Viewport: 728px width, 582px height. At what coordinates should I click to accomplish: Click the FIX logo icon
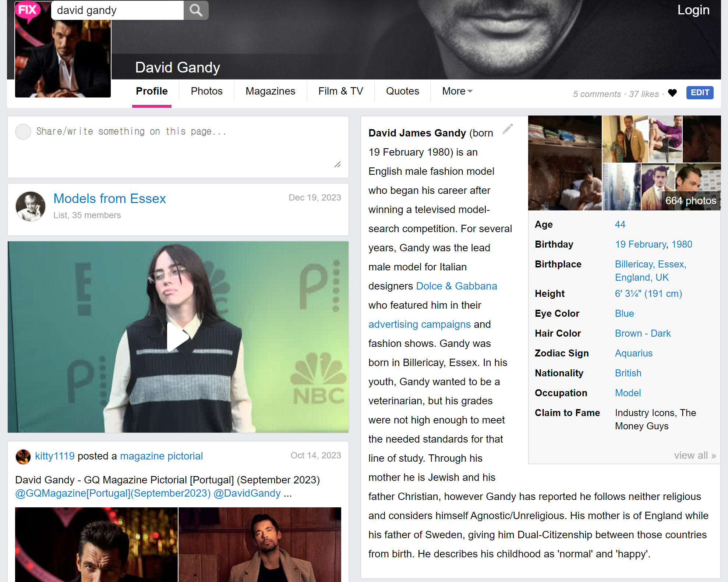pyautogui.click(x=28, y=10)
